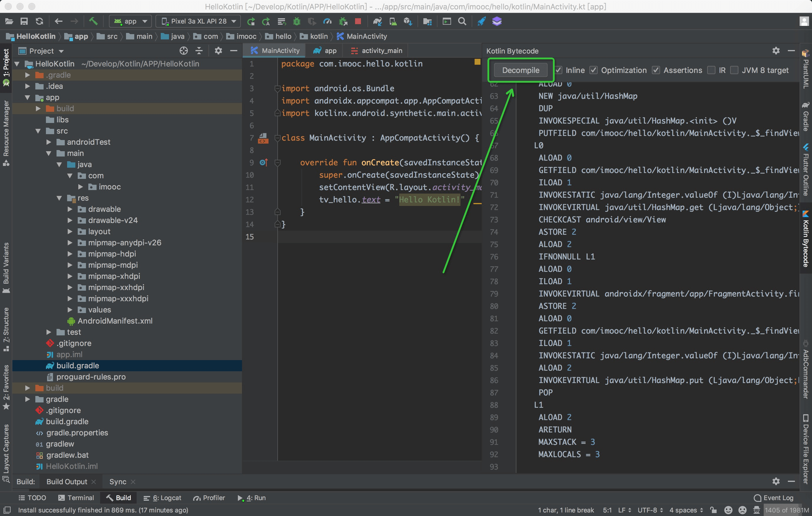Expand the androidTest folder

(49, 142)
